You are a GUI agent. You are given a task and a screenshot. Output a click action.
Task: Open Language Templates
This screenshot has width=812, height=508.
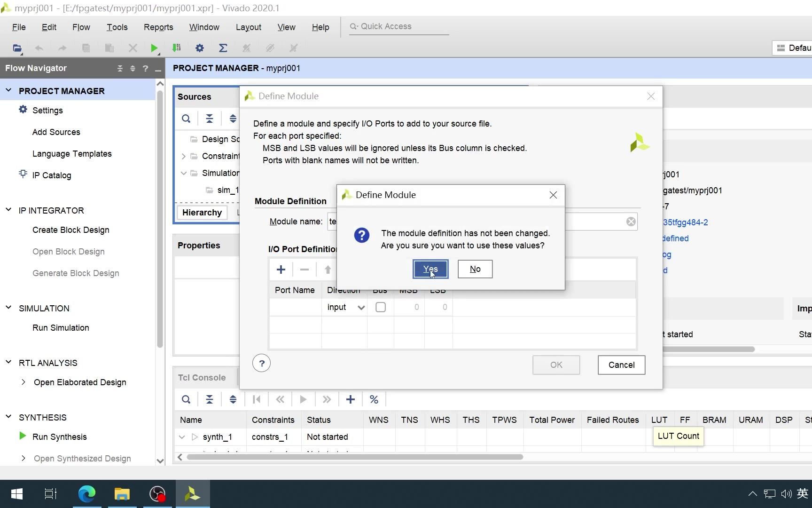[x=72, y=154]
